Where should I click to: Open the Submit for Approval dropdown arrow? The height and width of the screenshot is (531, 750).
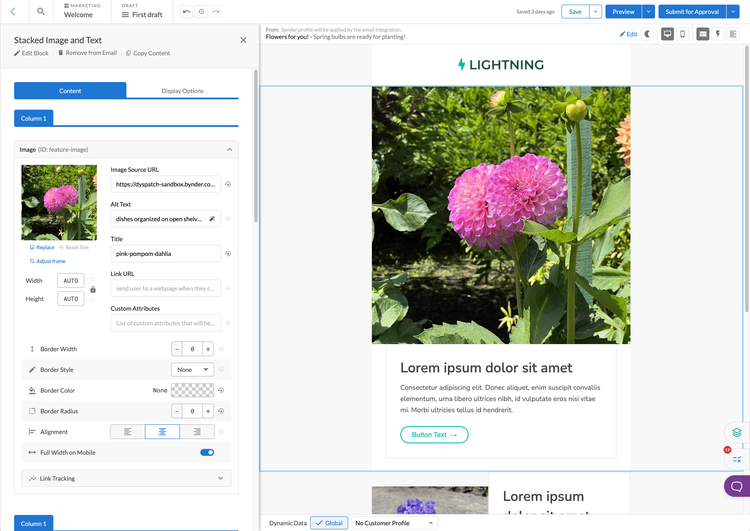tap(733, 11)
